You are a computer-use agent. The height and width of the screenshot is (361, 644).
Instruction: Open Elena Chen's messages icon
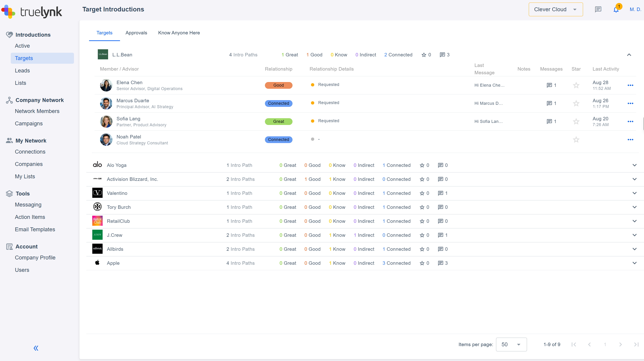(x=549, y=85)
